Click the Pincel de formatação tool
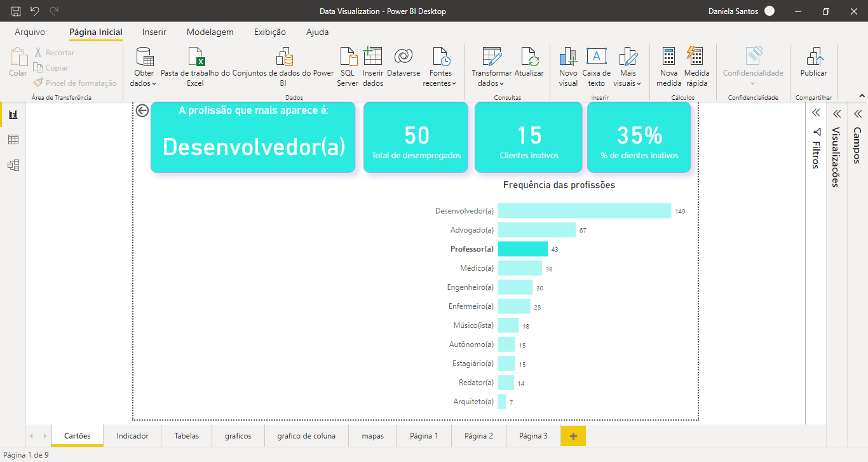 (x=75, y=83)
